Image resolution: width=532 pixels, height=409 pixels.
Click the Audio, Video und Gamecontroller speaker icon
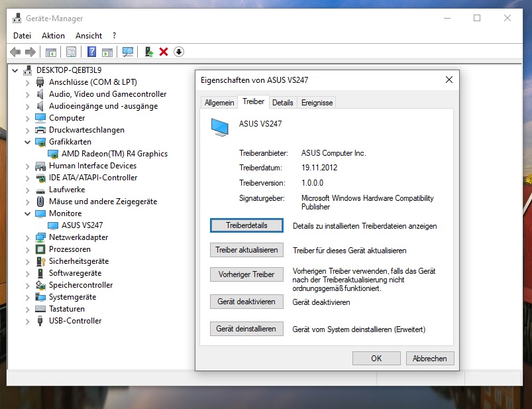pos(40,94)
